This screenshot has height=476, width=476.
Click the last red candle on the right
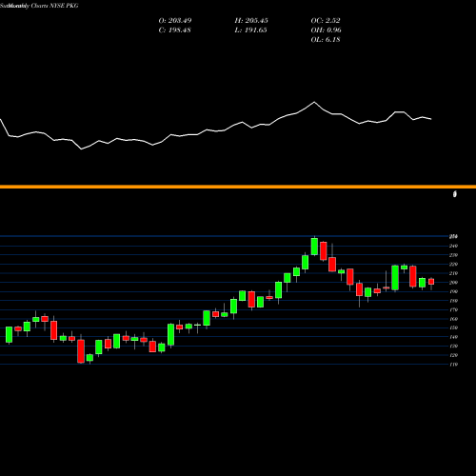431,282
